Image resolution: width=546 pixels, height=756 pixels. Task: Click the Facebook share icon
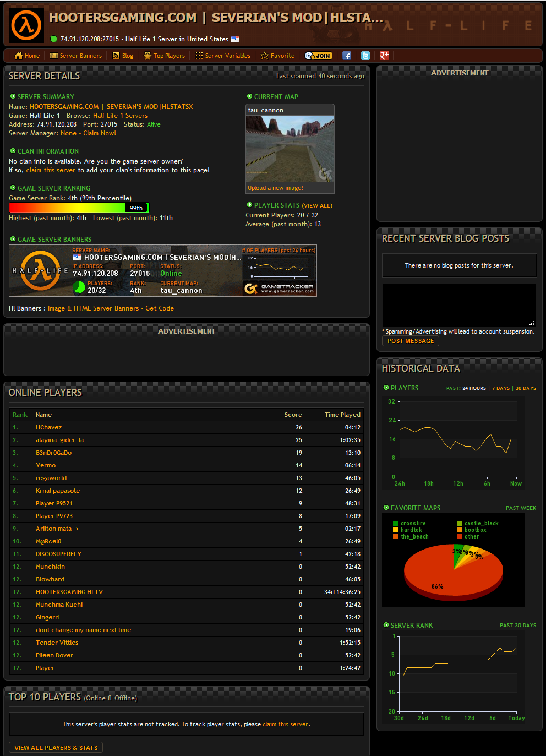click(x=347, y=56)
